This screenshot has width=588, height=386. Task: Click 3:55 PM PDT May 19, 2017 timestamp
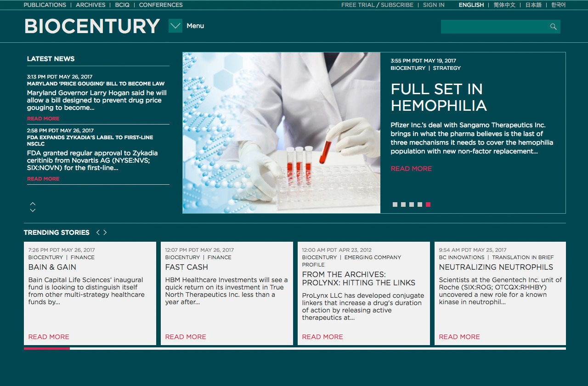424,61
